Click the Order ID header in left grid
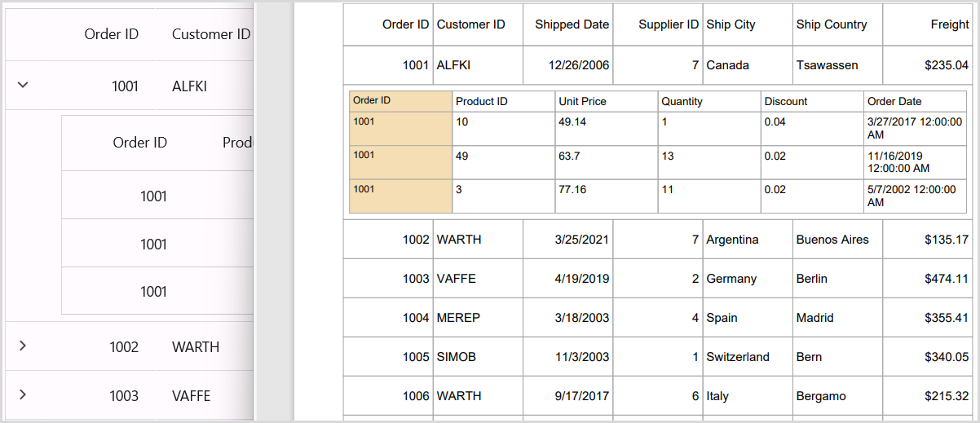 coord(112,34)
